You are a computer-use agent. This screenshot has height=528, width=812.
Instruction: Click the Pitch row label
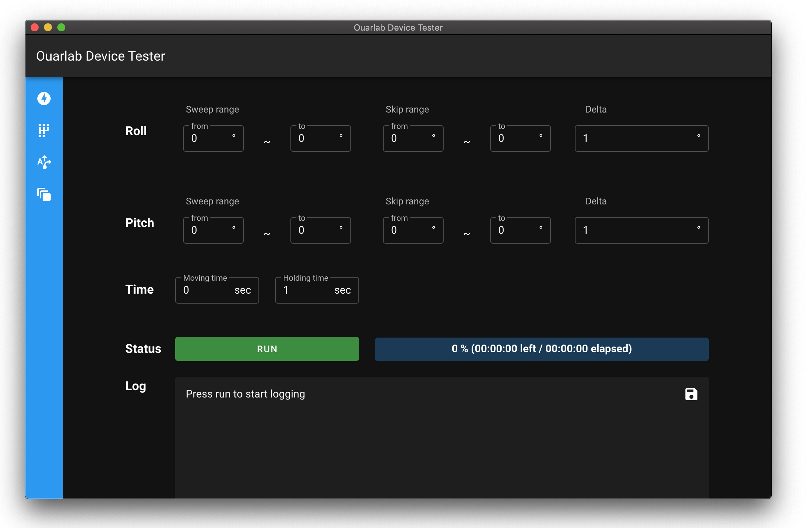[x=140, y=223]
